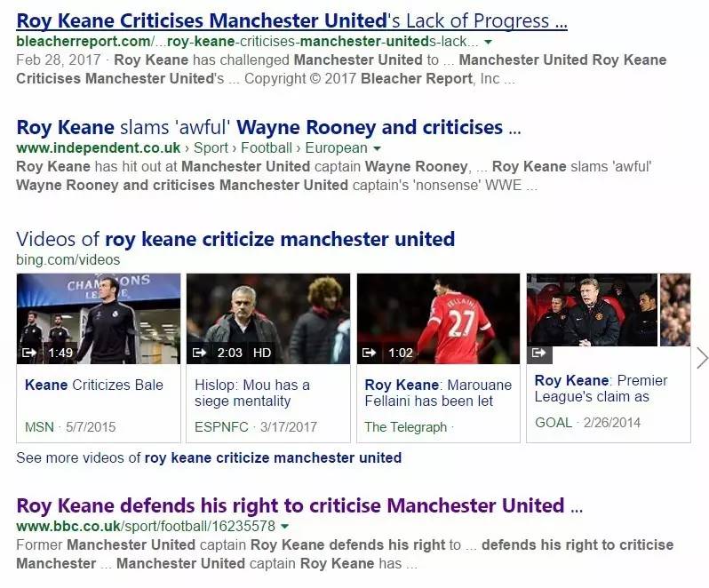Click the Videos of roy keane heading
This screenshot has height=588, width=709.
point(235,239)
